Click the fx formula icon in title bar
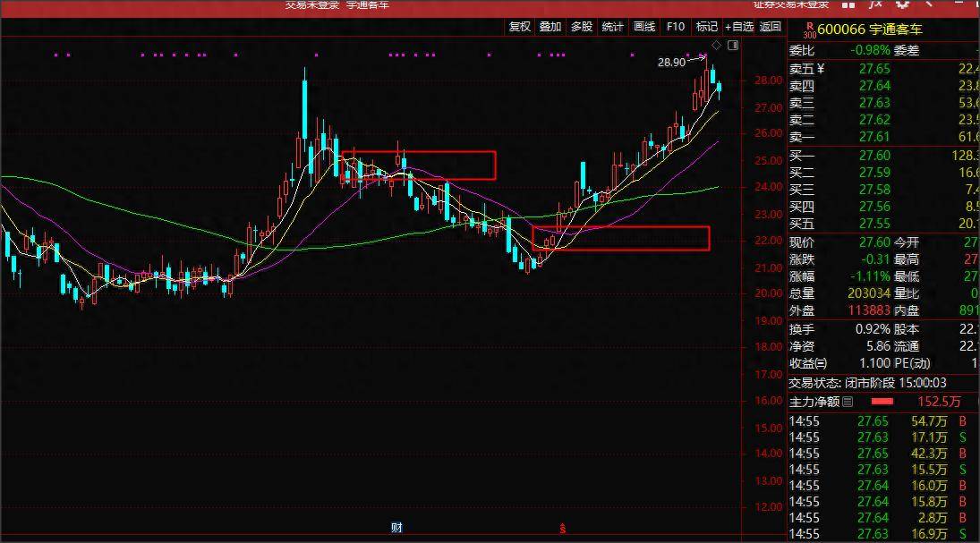The height and width of the screenshot is (543, 980). 875,4
